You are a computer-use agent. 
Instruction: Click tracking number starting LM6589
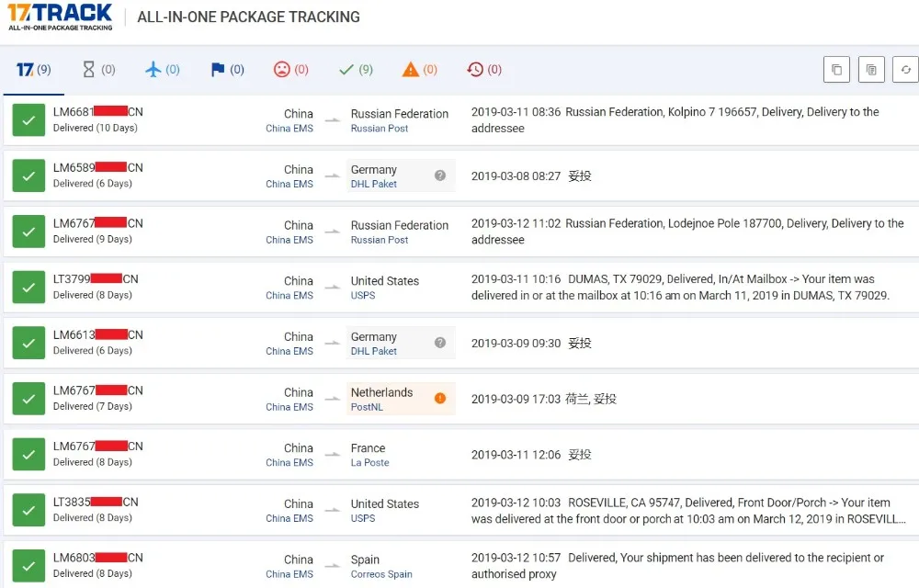98,167
